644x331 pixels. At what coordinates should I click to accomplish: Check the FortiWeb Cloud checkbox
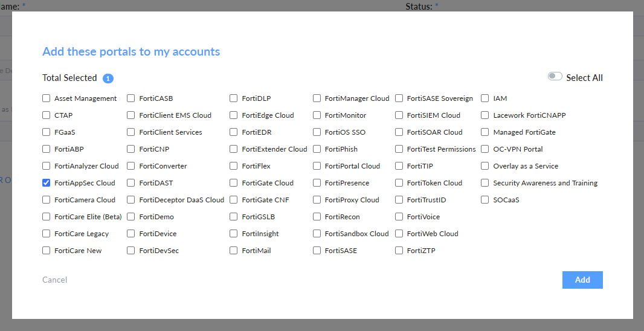(399, 234)
